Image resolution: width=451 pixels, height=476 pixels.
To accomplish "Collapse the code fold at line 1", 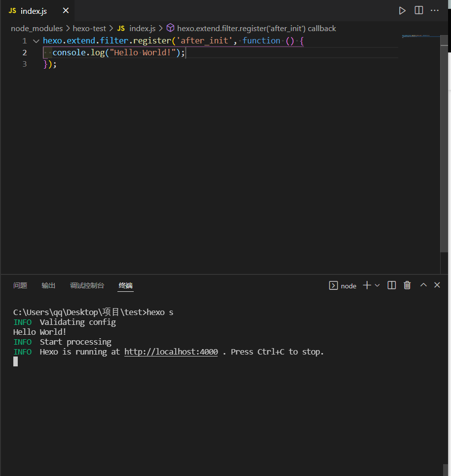I will [x=36, y=41].
